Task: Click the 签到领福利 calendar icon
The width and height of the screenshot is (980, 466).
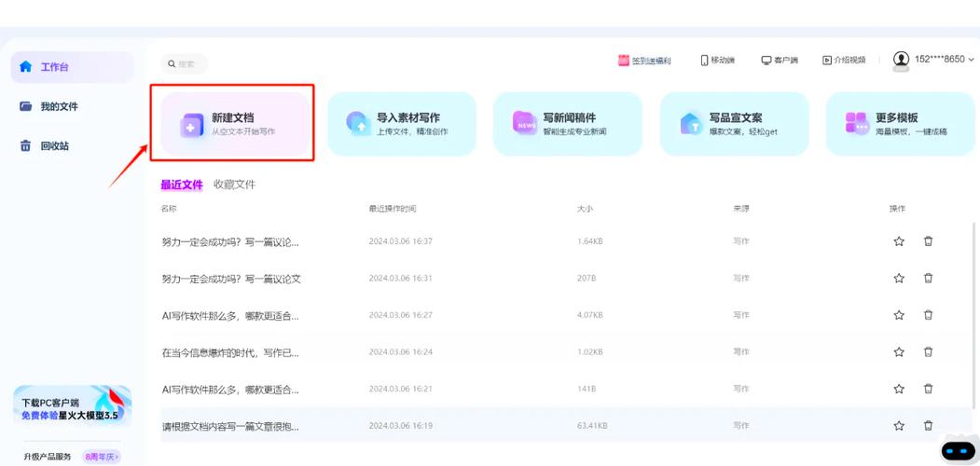Action: point(623,60)
